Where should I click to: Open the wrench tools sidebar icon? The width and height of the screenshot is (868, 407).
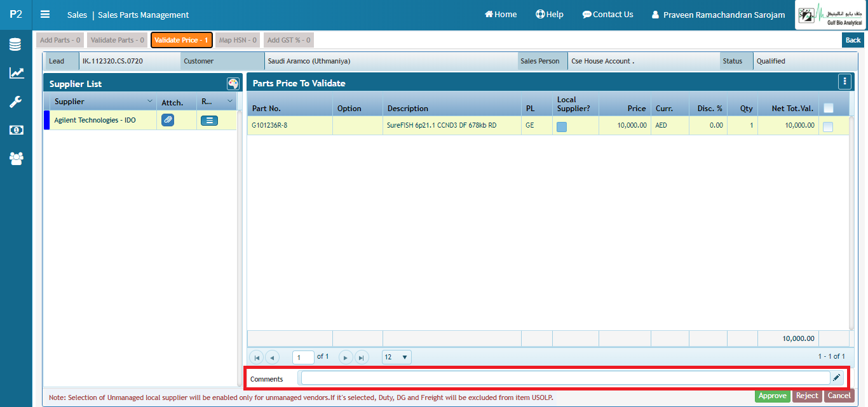click(x=16, y=102)
